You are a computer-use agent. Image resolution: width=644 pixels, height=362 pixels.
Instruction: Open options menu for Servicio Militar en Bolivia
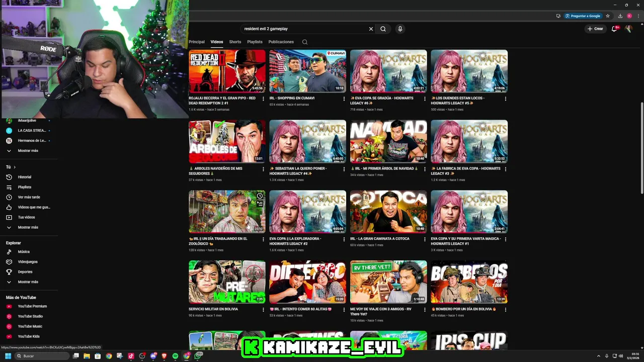point(263,310)
